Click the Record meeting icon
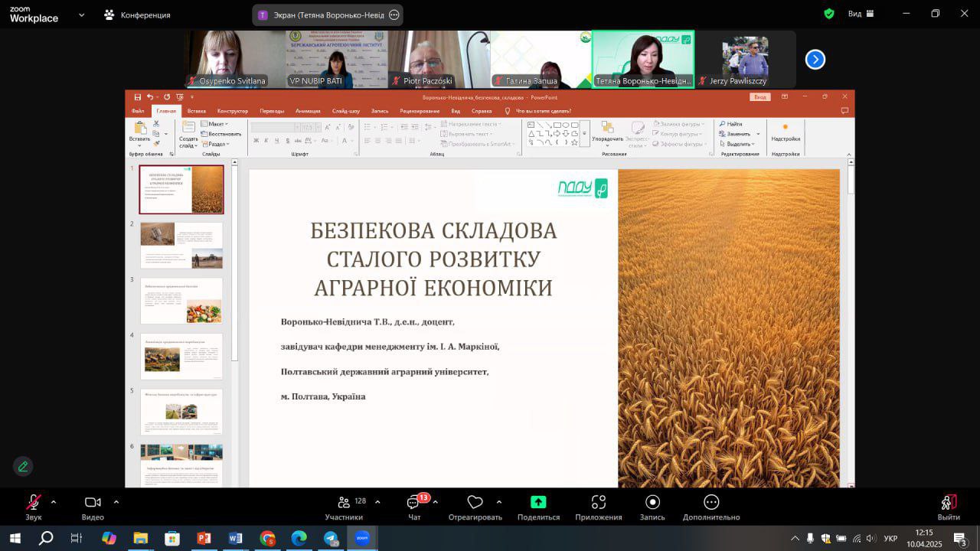The height and width of the screenshot is (551, 980). tap(652, 502)
